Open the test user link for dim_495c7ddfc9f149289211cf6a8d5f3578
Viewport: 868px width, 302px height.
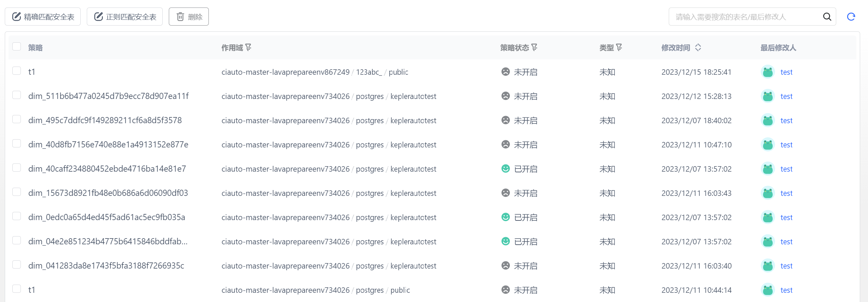tap(786, 120)
